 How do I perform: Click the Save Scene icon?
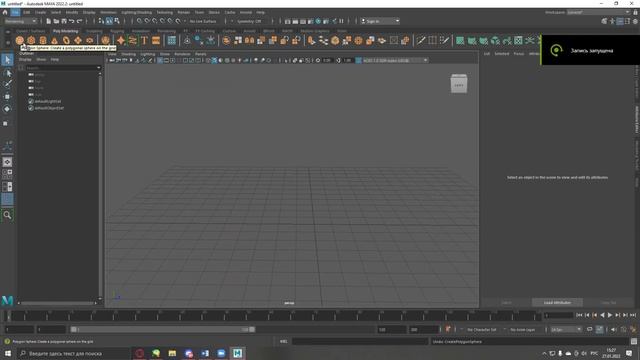(x=64, y=21)
